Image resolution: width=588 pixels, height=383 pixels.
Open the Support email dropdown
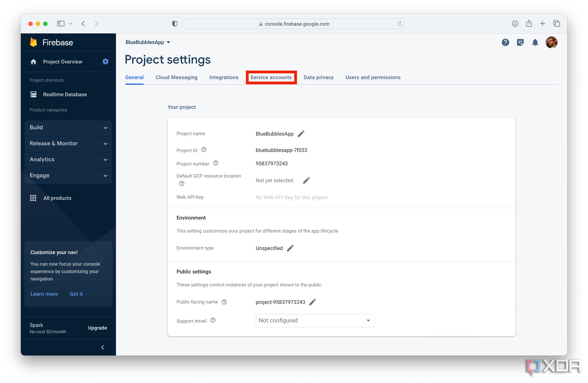coord(315,321)
